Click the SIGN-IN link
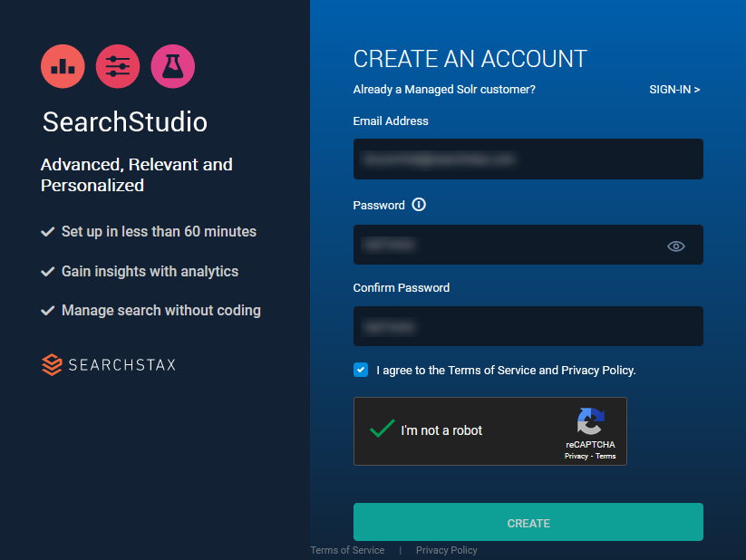746x560 pixels. (x=674, y=90)
